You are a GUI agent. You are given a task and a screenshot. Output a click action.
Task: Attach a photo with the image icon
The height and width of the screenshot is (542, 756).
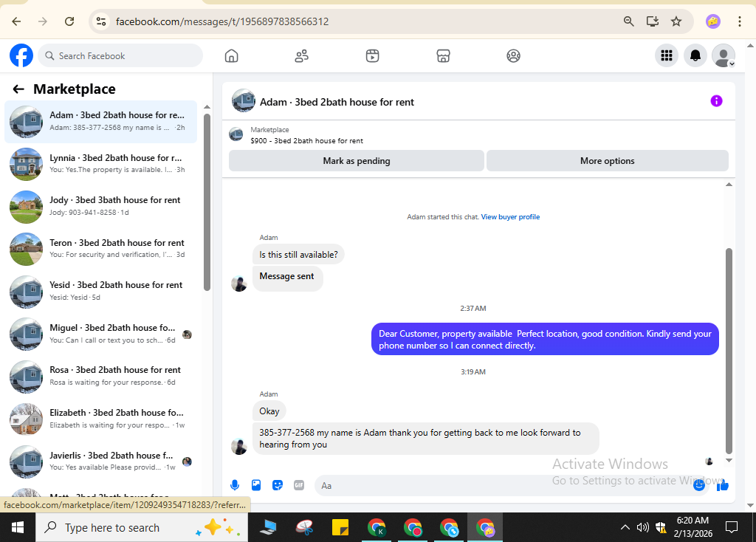tap(256, 485)
